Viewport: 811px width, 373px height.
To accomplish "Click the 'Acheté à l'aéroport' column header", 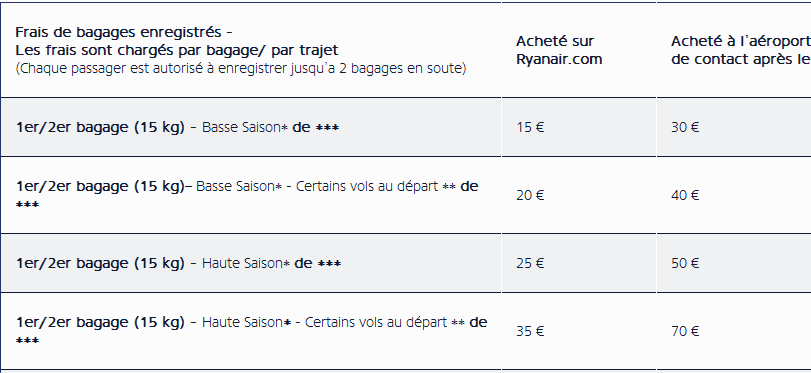I will (x=741, y=50).
